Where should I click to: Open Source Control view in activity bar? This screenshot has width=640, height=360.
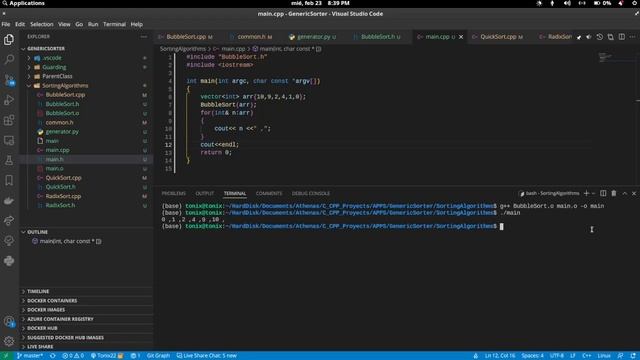(9, 80)
